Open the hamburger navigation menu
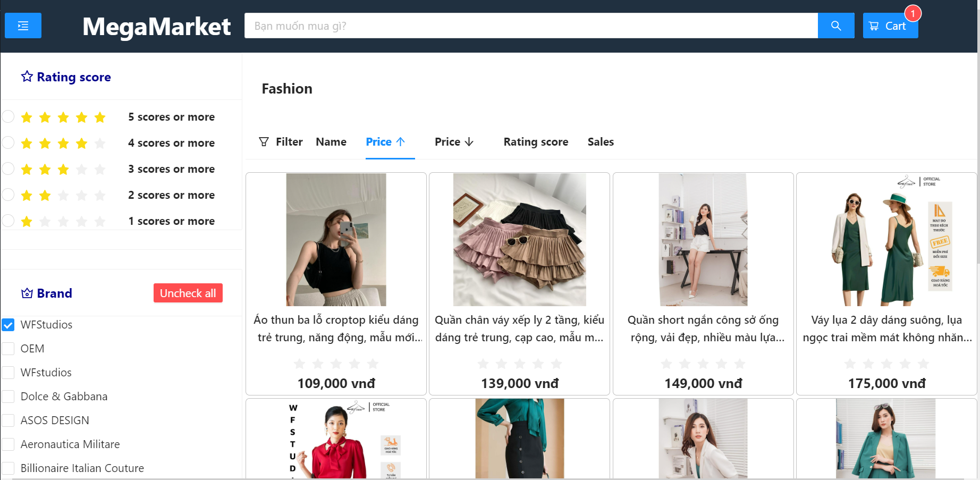The width and height of the screenshot is (980, 480). coord(23,25)
